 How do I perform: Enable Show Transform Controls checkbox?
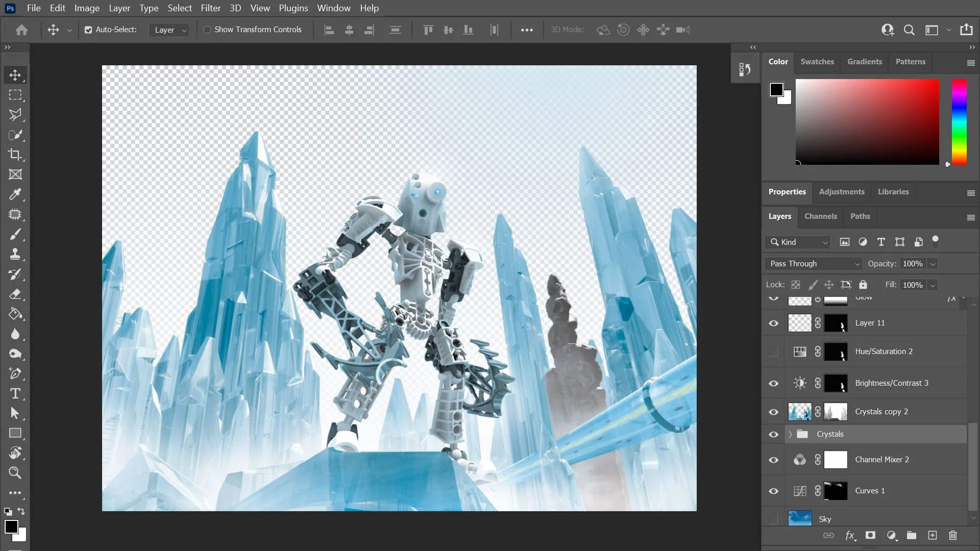[207, 30]
